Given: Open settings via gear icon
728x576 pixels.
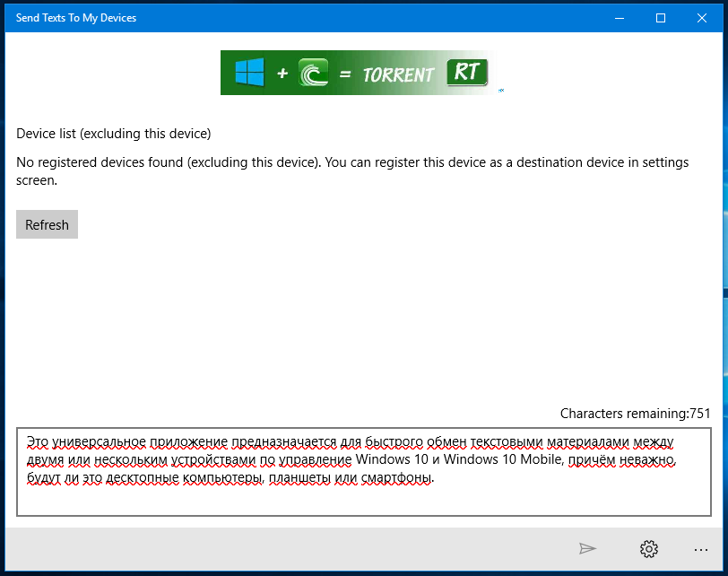Looking at the screenshot, I should tap(648, 548).
